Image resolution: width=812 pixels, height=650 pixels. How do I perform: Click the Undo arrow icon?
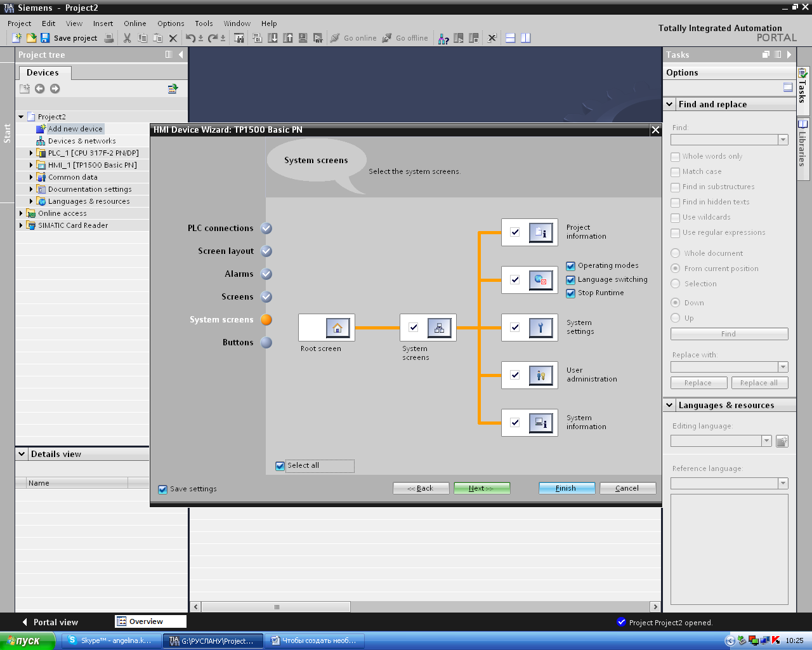190,38
